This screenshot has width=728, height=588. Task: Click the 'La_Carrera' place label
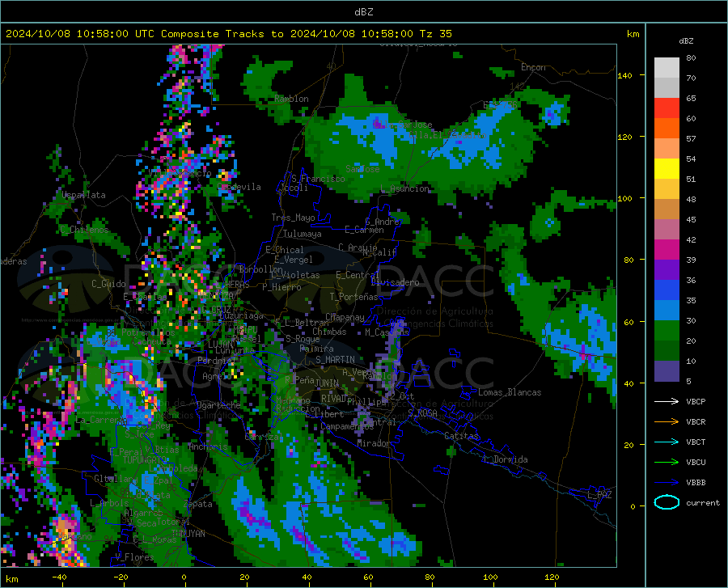click(x=99, y=420)
